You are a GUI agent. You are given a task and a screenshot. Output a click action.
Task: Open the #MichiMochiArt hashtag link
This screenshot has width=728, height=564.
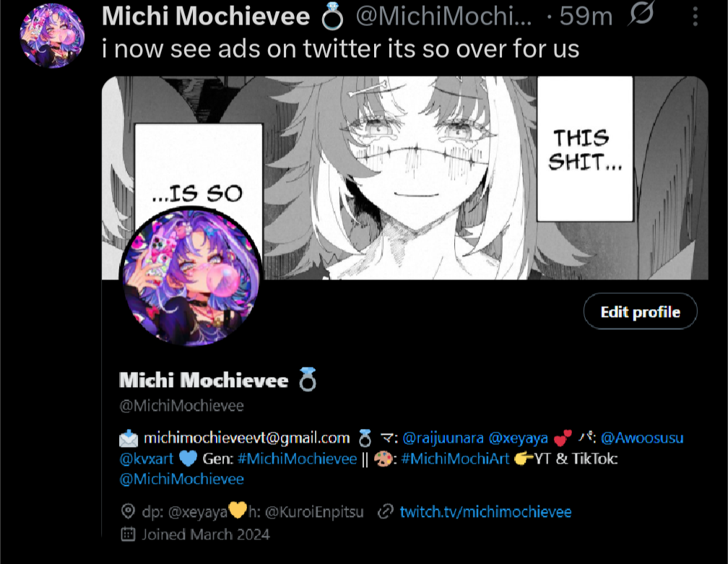click(455, 459)
